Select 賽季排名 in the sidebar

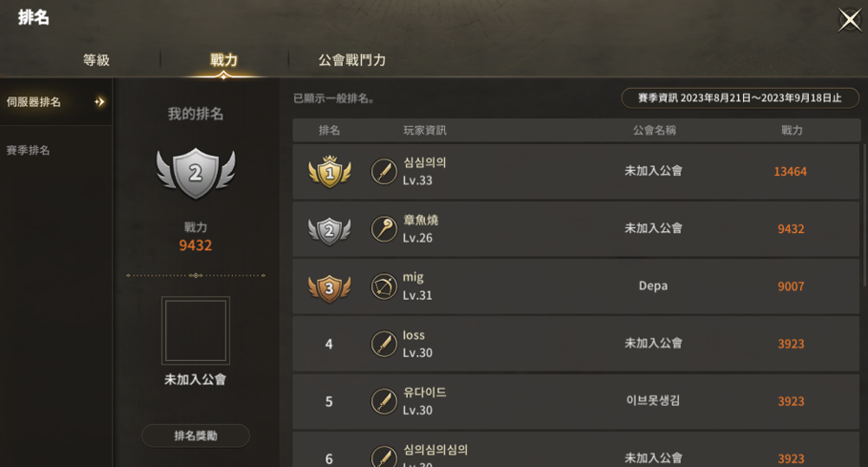(x=29, y=150)
